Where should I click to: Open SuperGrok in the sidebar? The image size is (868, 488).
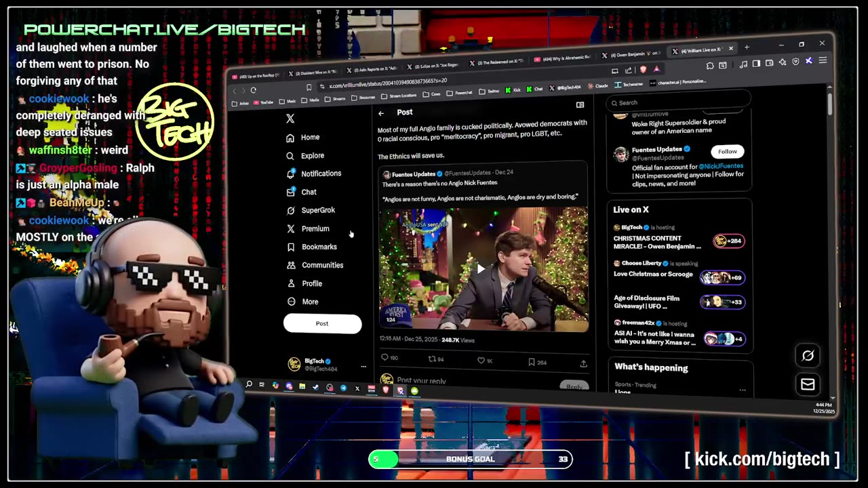(x=311, y=210)
